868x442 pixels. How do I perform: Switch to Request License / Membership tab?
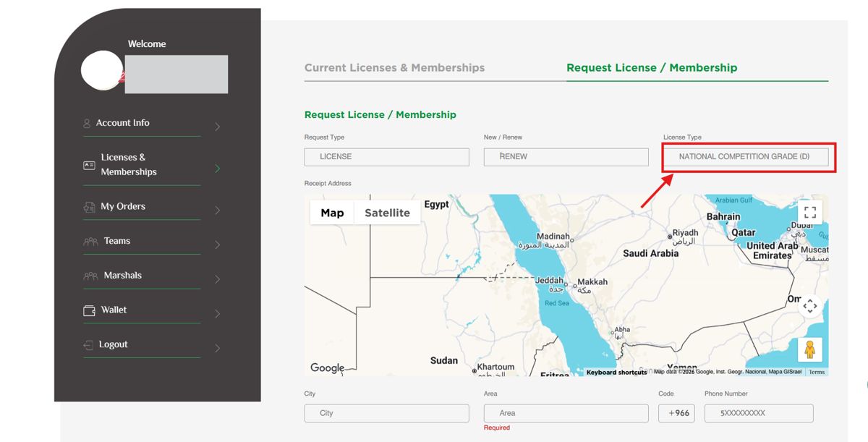[x=652, y=68]
